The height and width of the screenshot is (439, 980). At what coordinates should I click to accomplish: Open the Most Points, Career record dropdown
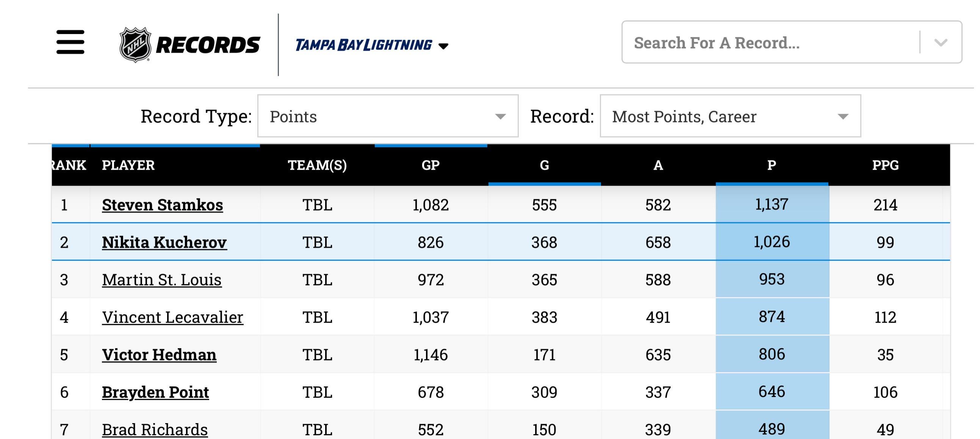point(730,116)
